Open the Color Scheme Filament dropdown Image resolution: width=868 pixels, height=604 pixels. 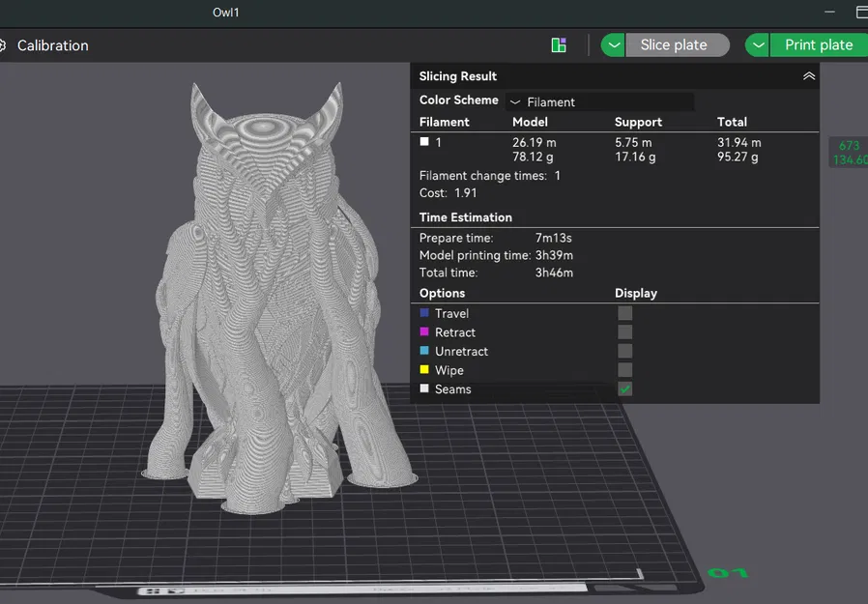599,101
